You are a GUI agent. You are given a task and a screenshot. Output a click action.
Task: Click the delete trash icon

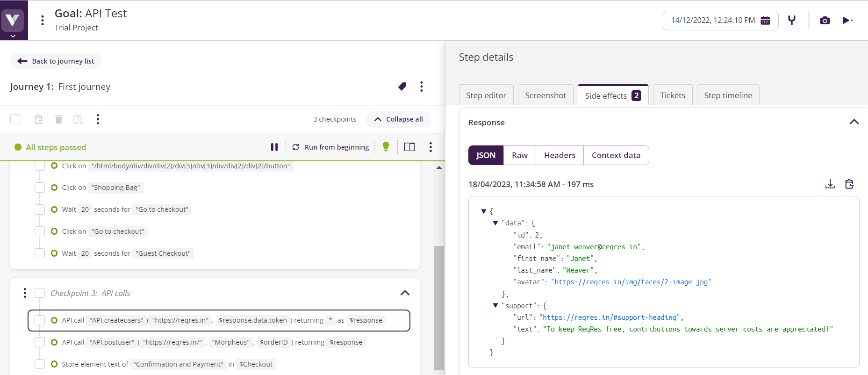[x=58, y=119]
